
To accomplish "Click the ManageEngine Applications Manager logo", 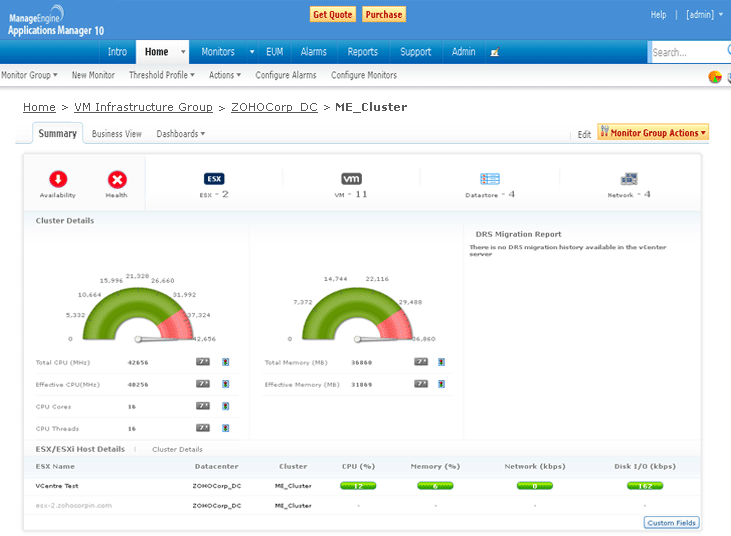I will (x=55, y=21).
